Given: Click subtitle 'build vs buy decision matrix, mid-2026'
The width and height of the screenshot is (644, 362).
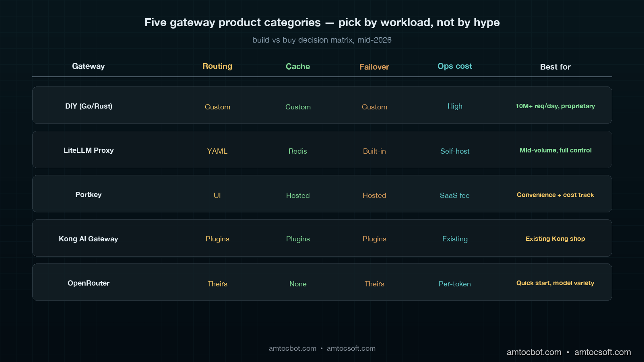Looking at the screenshot, I should point(322,40).
